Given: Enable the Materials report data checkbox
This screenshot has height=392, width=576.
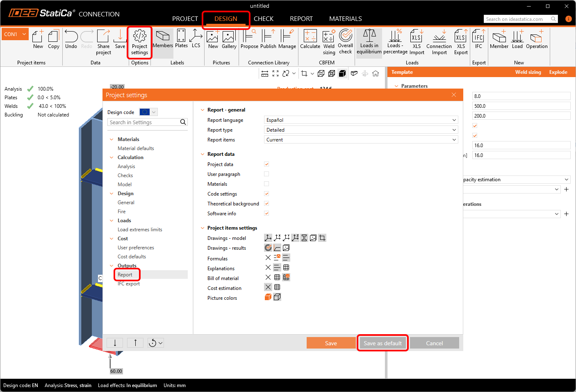Looking at the screenshot, I should [266, 184].
